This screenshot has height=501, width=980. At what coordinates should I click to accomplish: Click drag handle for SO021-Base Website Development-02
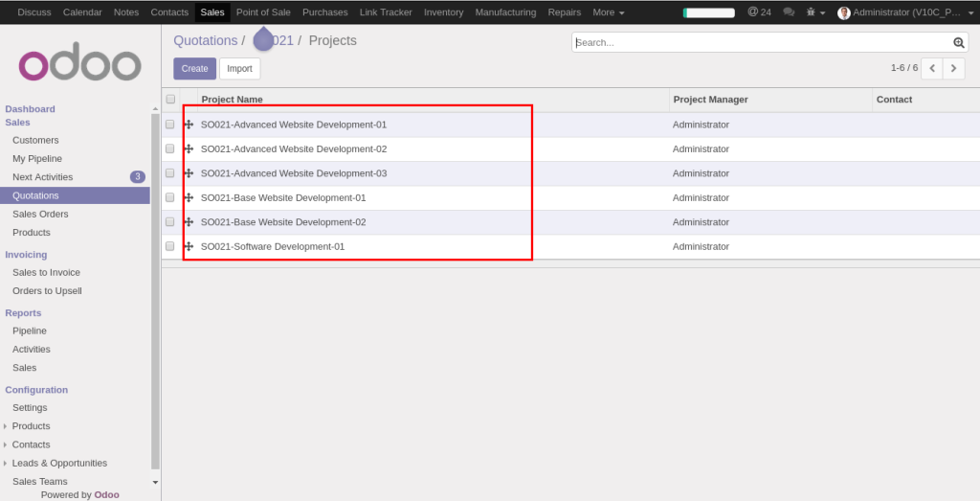pyautogui.click(x=189, y=222)
